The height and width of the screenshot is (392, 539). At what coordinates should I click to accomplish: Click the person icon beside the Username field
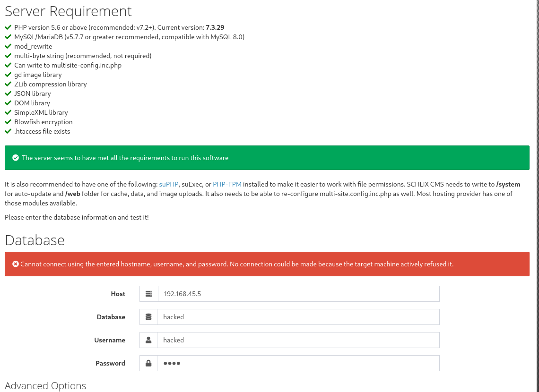148,340
